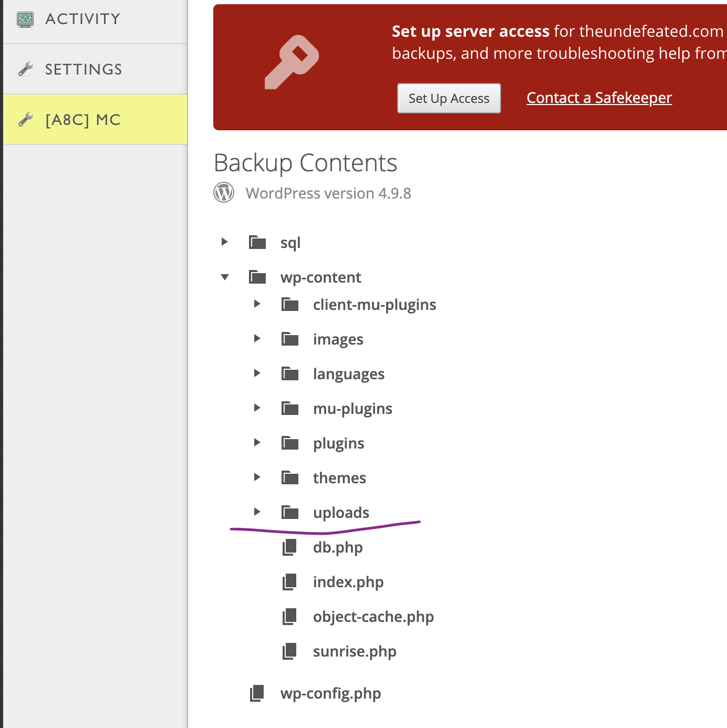Click the sql folder icon
Screen dimensions: 727x728
tap(257, 242)
